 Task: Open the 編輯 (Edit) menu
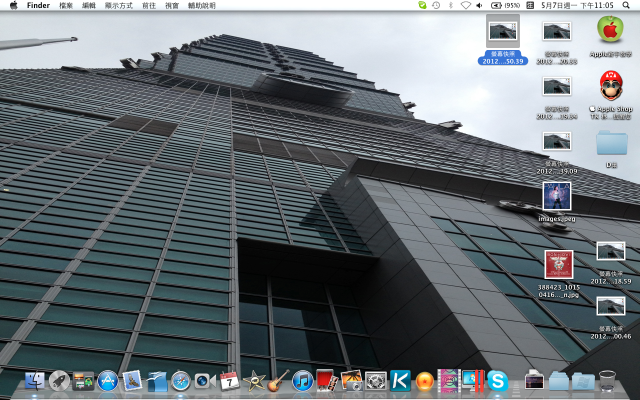[89, 5]
